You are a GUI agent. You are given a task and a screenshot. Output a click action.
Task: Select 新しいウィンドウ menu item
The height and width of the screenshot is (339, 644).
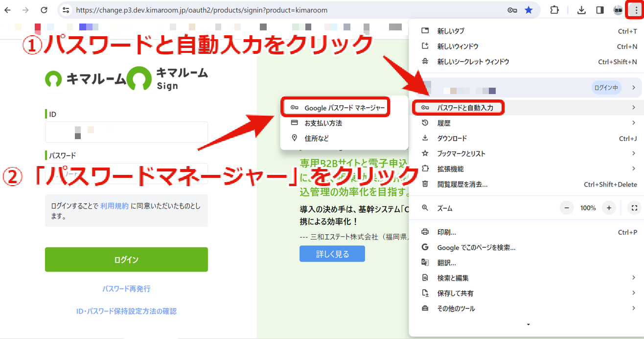point(528,46)
